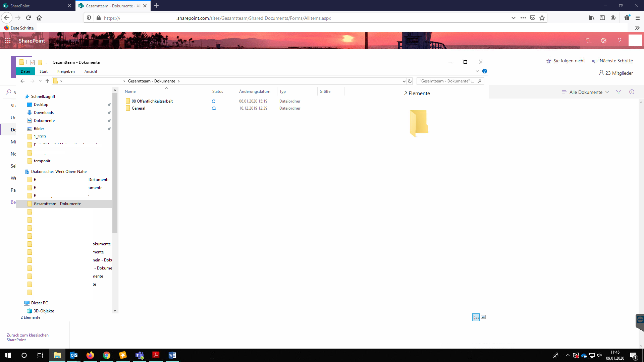Open Explorer help question mark icon
The image size is (644, 362).
484,71
